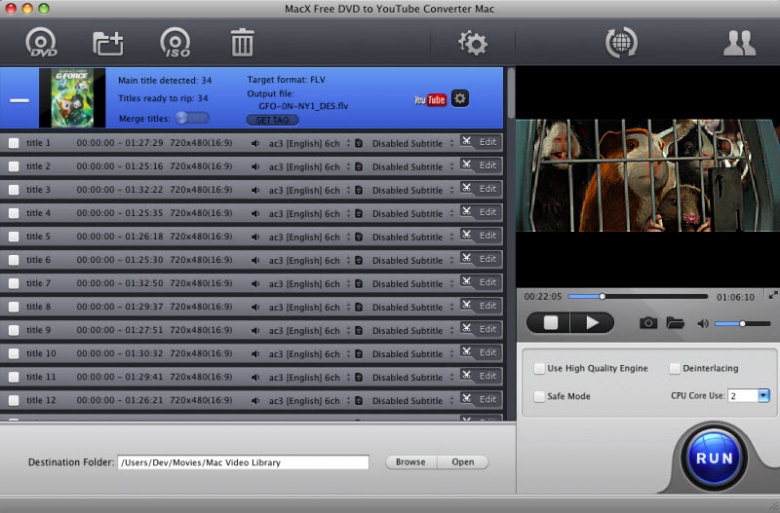Click the globe update icon
The height and width of the screenshot is (513, 780).
(x=621, y=43)
